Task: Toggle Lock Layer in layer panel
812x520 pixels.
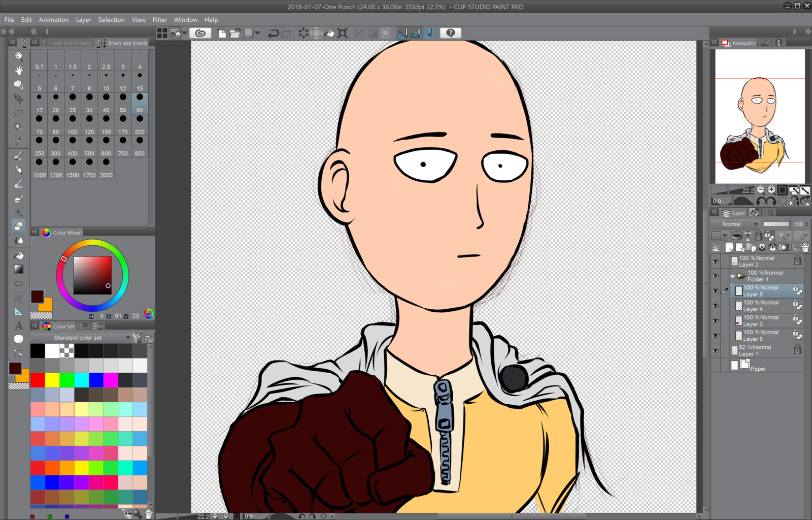Action: click(758, 236)
